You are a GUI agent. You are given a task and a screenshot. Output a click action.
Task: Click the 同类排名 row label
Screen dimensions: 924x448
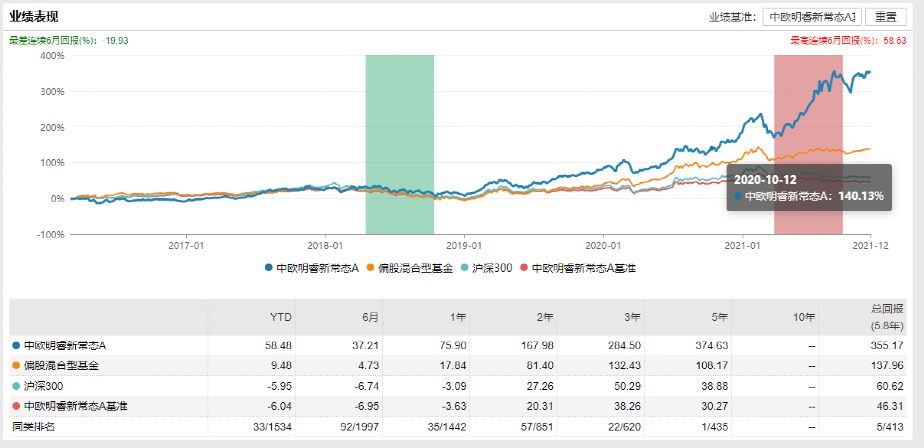(35, 426)
